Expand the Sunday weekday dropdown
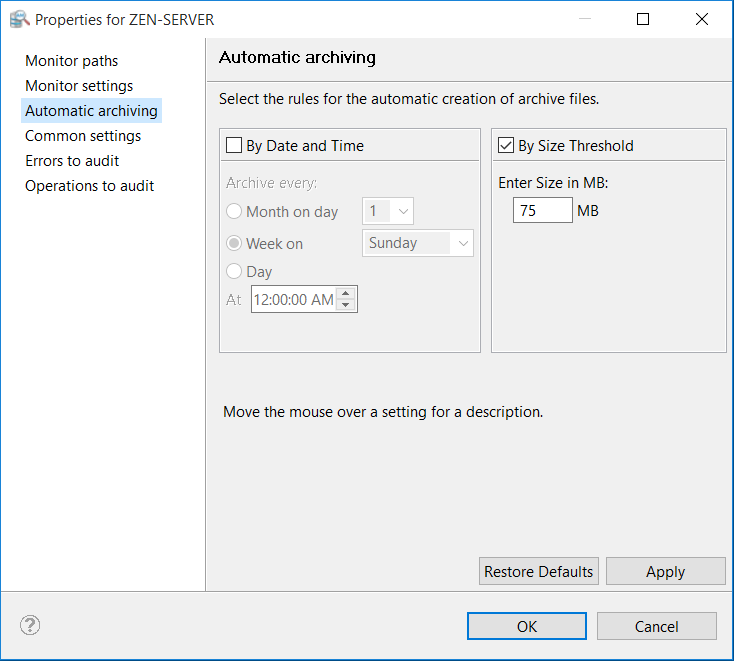Screen dimensions: 734x661 pyautogui.click(x=417, y=243)
